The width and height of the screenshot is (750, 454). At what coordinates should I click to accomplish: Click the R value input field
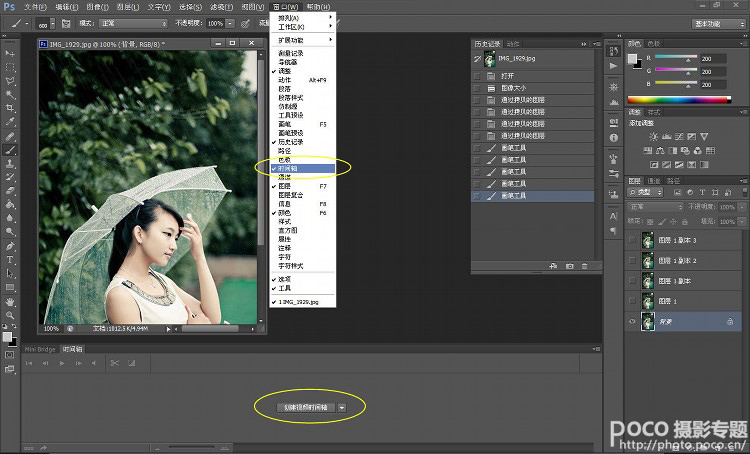point(713,58)
